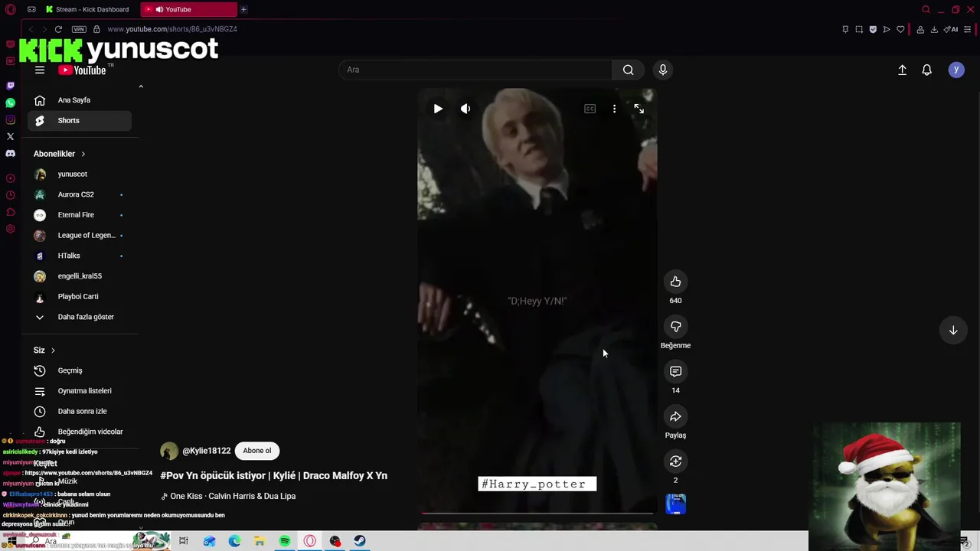Seek on the Shorts progress bar
980x551 pixels.
(x=537, y=514)
